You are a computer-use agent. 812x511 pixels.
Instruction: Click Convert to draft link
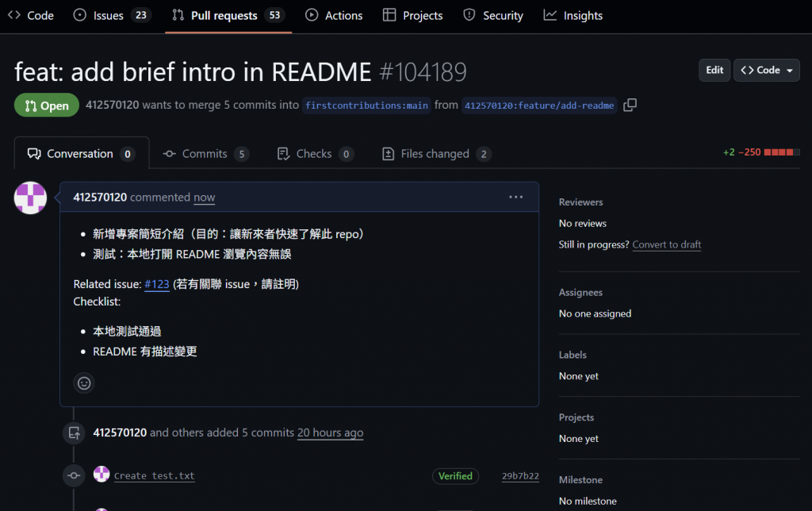(x=666, y=244)
